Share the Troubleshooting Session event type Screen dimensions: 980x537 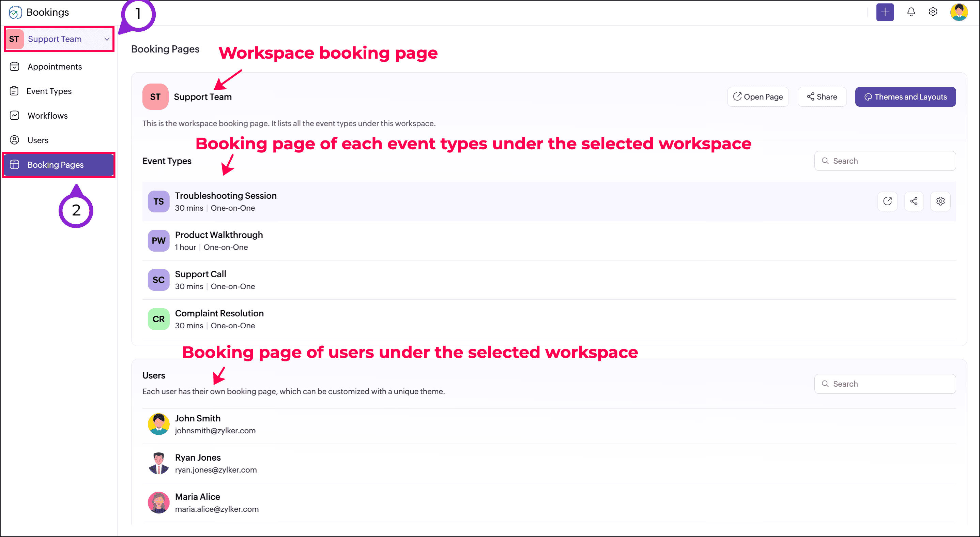[914, 201]
